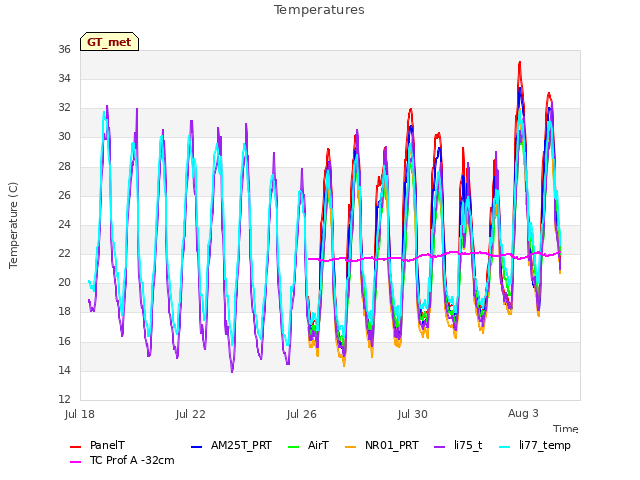This screenshot has width=640, height=480.
Task: Click the Temperatures chart title
Action: [x=319, y=10]
